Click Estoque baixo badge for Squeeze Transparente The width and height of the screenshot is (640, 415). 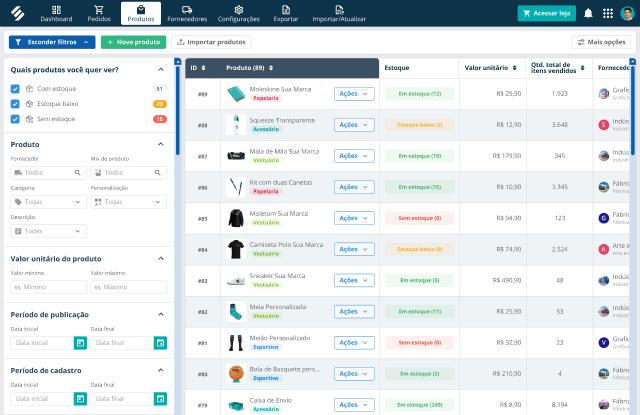(420, 125)
